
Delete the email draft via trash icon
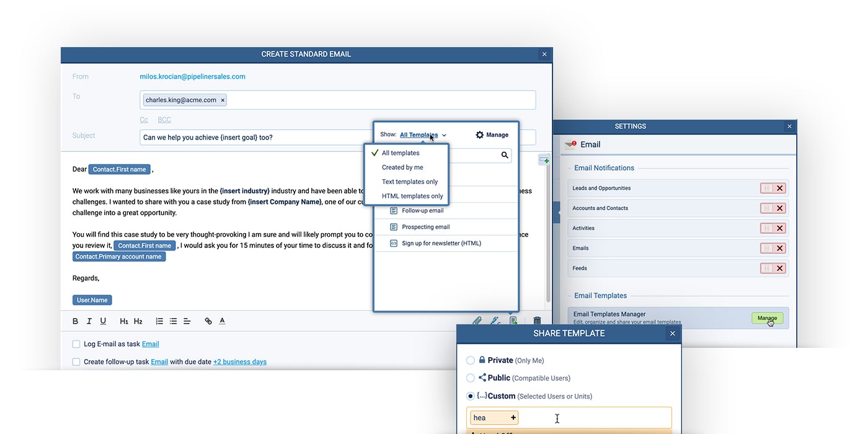click(537, 321)
